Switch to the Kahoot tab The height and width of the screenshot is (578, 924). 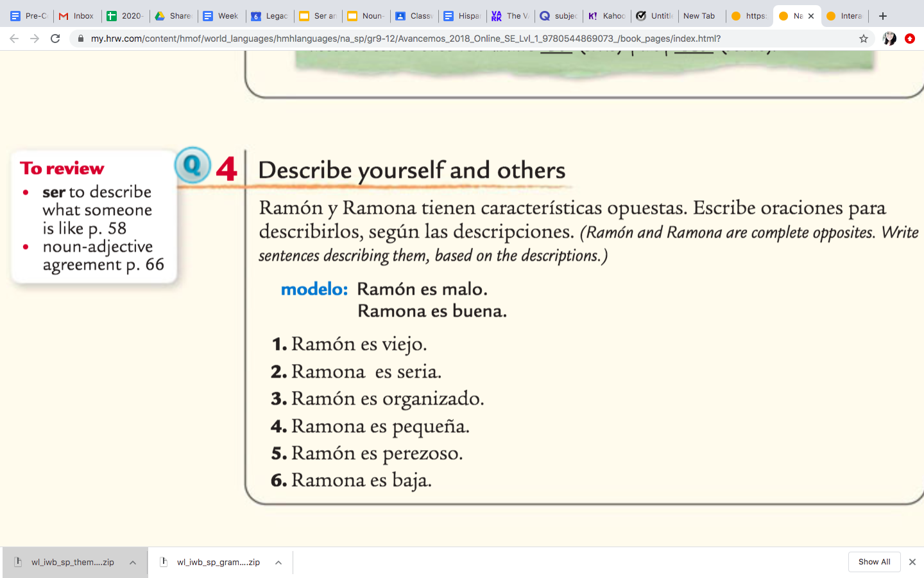coord(606,16)
